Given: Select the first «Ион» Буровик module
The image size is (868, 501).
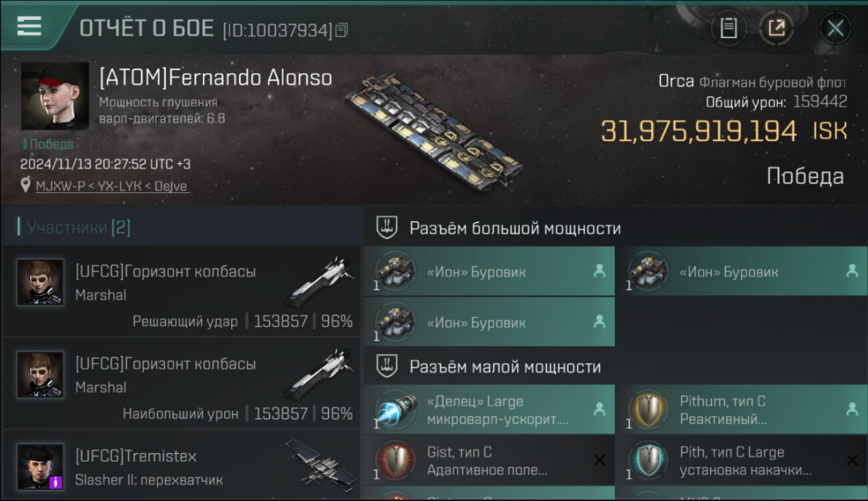Looking at the screenshot, I should coord(489,271).
